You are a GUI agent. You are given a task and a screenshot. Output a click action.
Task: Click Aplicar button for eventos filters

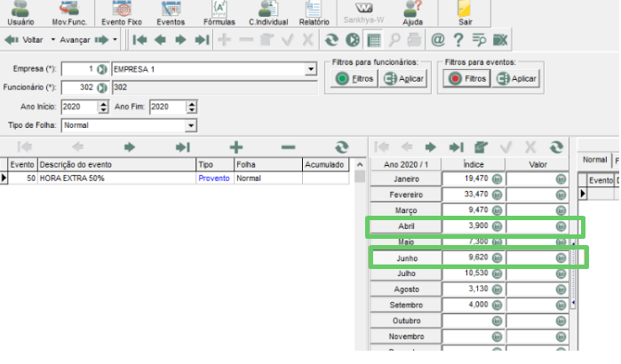coord(516,78)
